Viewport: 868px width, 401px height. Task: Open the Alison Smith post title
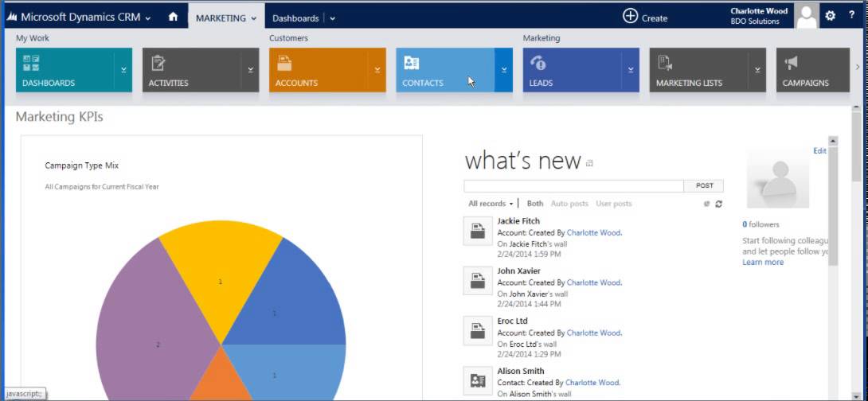coord(520,371)
